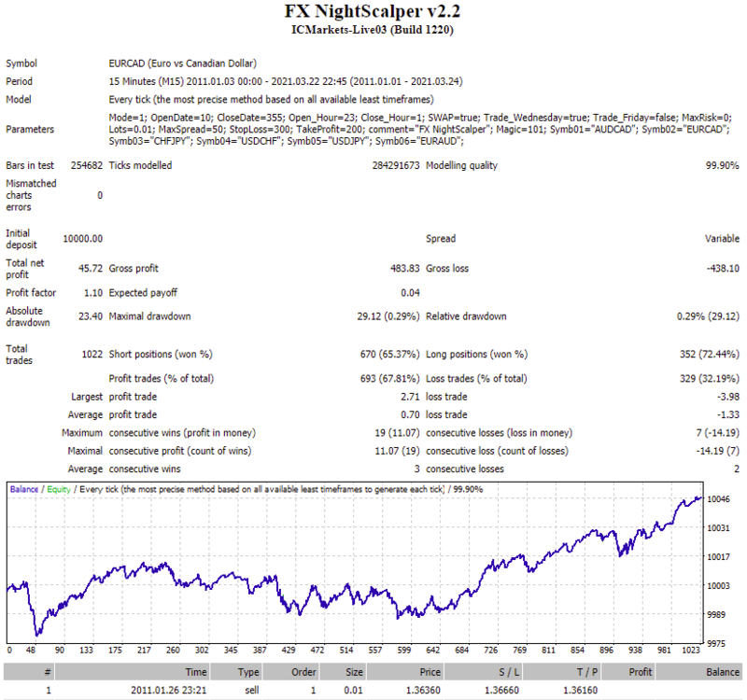Click the Expected payoff label
This screenshot has width=747, height=700.
click(x=143, y=293)
